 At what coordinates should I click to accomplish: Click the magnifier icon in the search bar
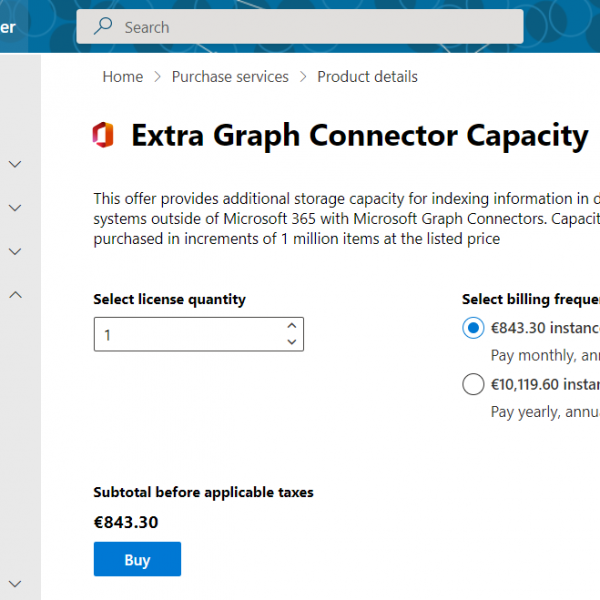pyautogui.click(x=102, y=27)
